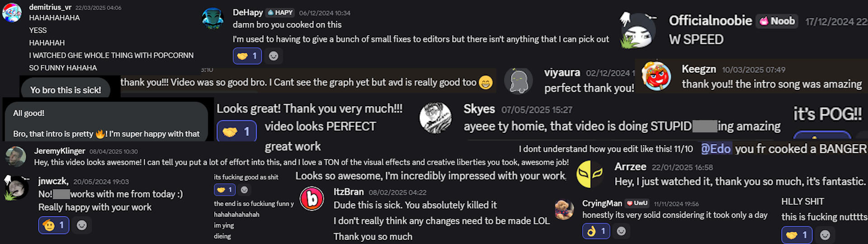Screen dimensions: 868x244
Task: Select the "Yo bro this is sick!" message bubble
Action: click(66, 90)
